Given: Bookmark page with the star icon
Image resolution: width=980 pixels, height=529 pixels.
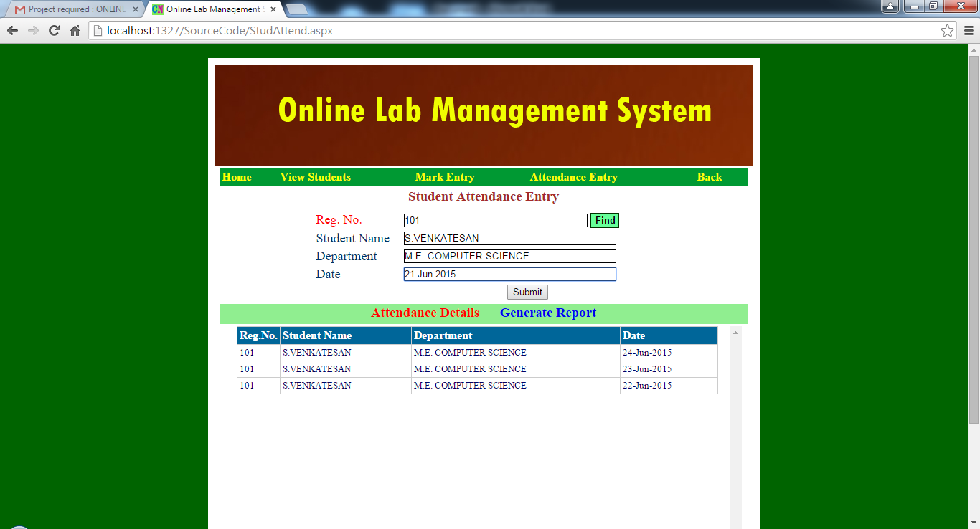Looking at the screenshot, I should (947, 31).
